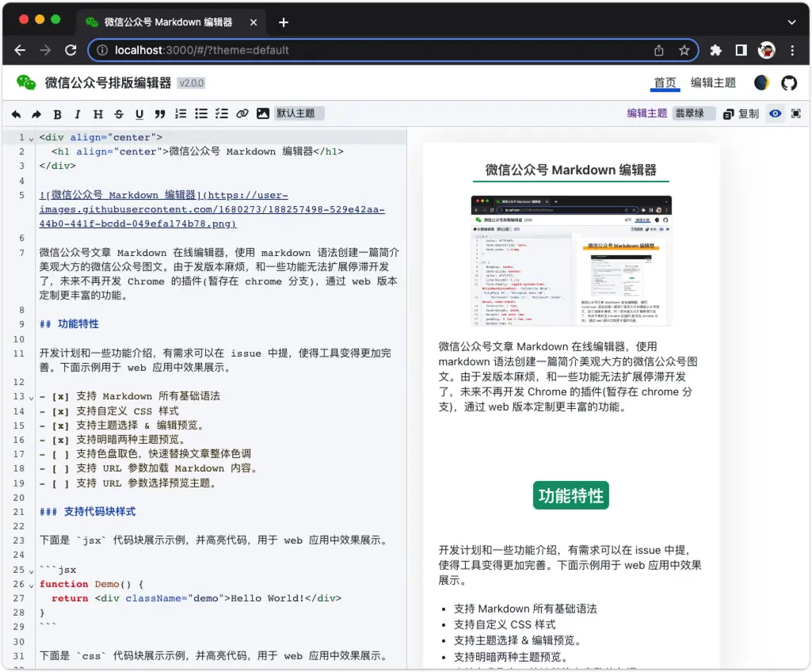Click editor line '[ ] 支持色盘取色'
Image resolution: width=812 pixels, height=672 pixels.
[146, 454]
